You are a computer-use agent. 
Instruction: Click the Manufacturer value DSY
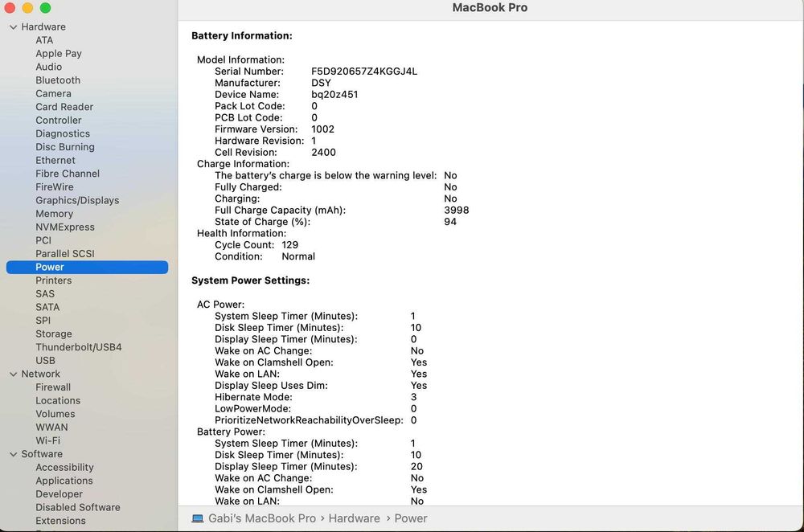pos(321,83)
